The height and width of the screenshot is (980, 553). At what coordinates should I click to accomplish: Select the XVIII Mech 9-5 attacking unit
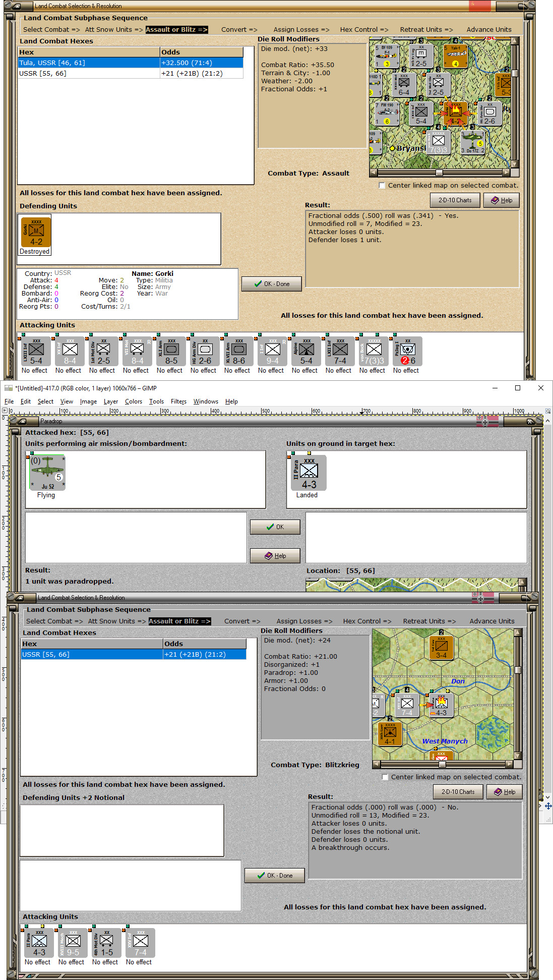coord(73,943)
